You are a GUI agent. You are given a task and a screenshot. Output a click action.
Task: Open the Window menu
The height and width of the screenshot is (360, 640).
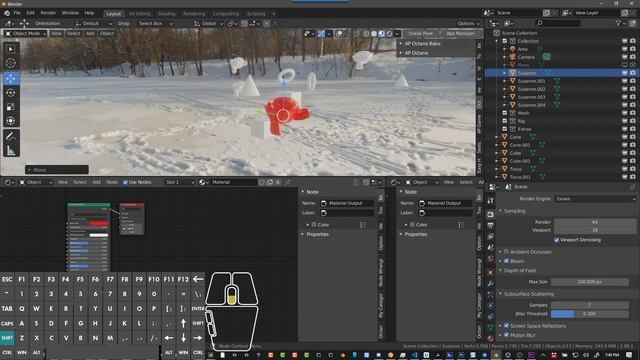pyautogui.click(x=70, y=13)
